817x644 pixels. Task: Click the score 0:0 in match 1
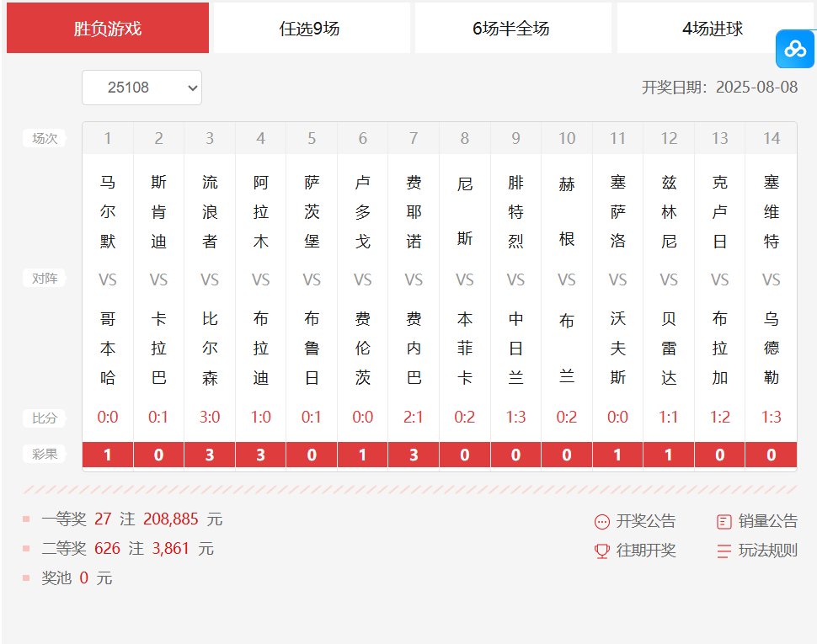108,417
